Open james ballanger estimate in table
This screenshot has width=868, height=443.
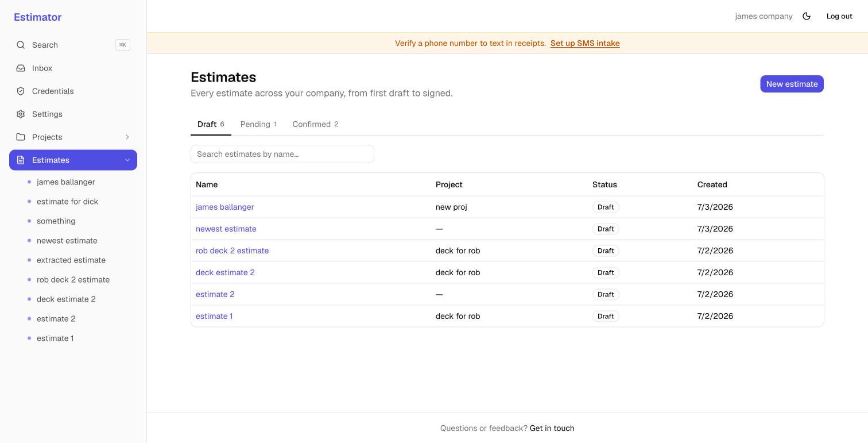click(224, 207)
